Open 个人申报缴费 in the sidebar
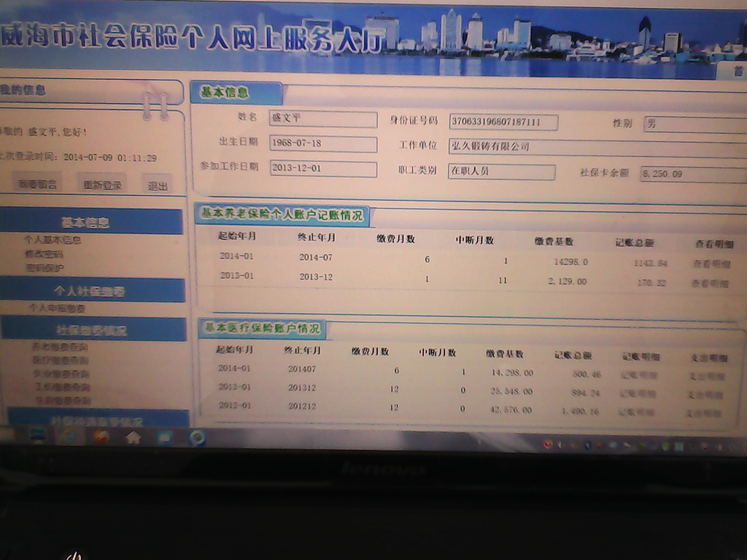 coord(57,308)
